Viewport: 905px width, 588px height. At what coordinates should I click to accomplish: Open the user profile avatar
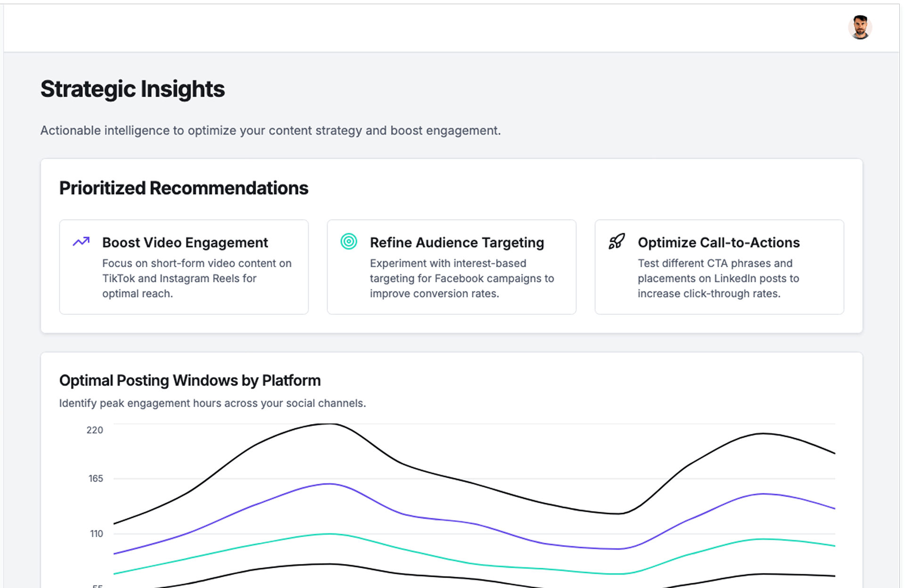(860, 27)
